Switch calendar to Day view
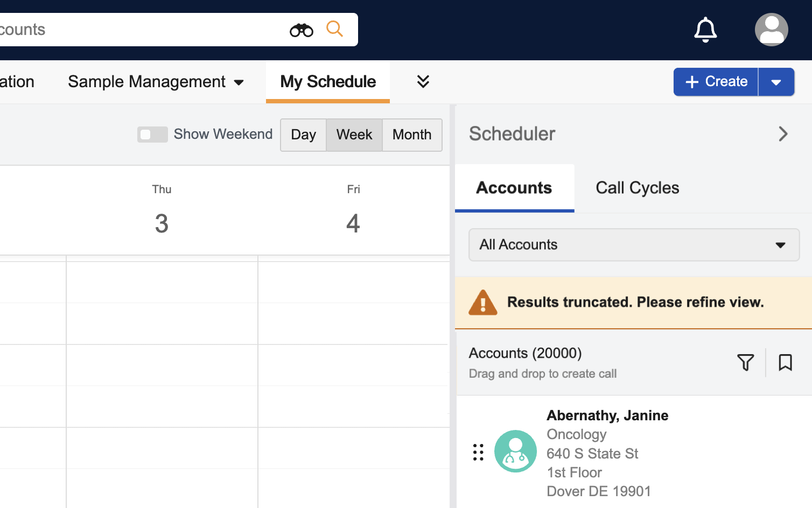 coord(303,135)
